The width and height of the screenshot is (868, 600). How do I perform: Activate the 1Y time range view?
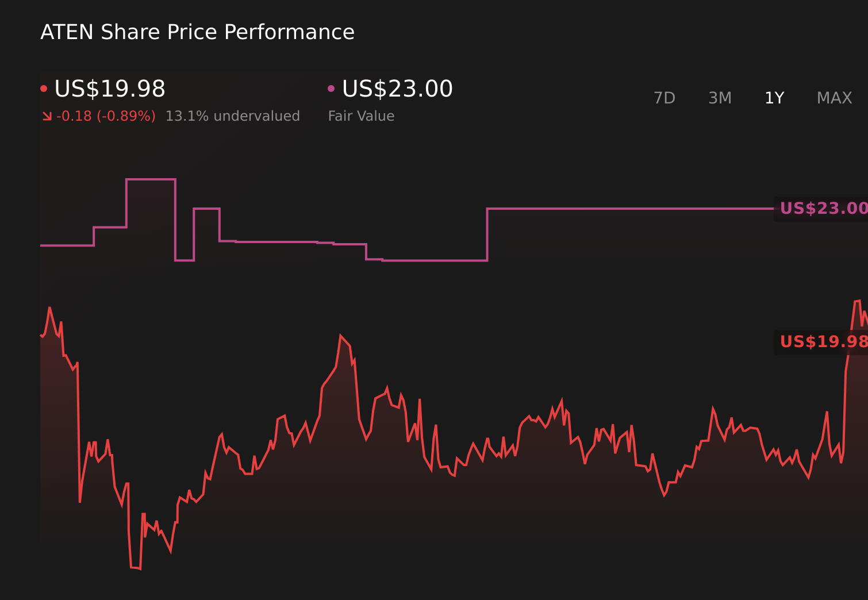click(x=774, y=98)
